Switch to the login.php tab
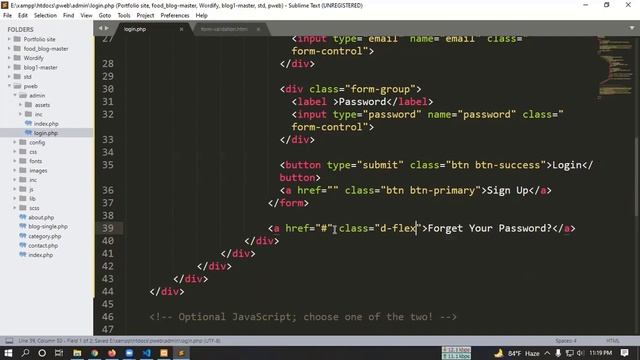The height and width of the screenshot is (360, 640). 135,29
